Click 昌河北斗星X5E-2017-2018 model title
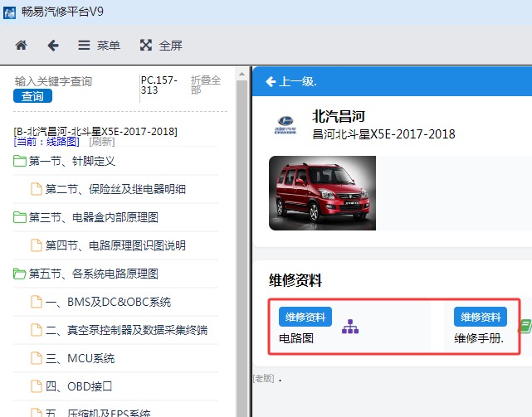The width and height of the screenshot is (532, 417). [x=383, y=134]
